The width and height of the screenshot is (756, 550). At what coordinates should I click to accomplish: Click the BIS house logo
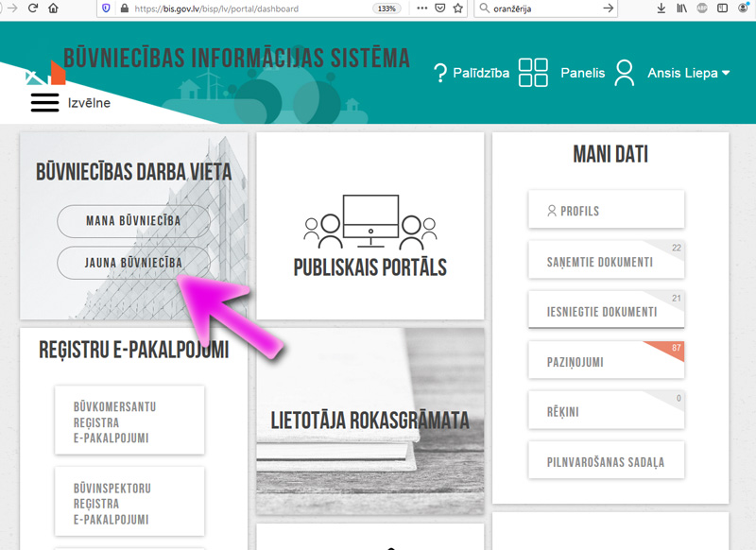[46, 74]
